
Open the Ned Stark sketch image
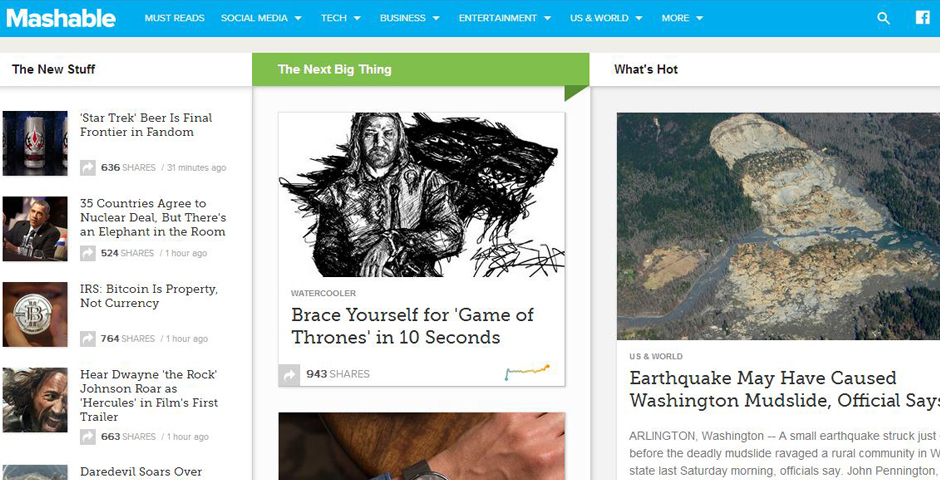click(x=421, y=195)
